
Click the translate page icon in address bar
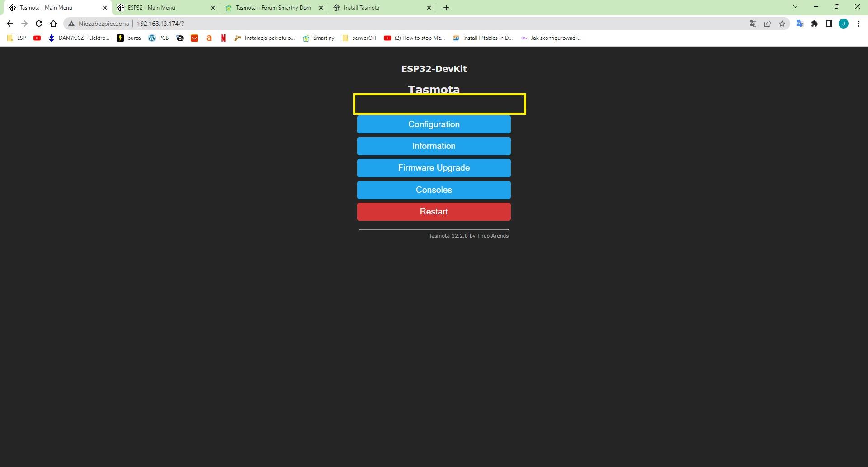[753, 24]
